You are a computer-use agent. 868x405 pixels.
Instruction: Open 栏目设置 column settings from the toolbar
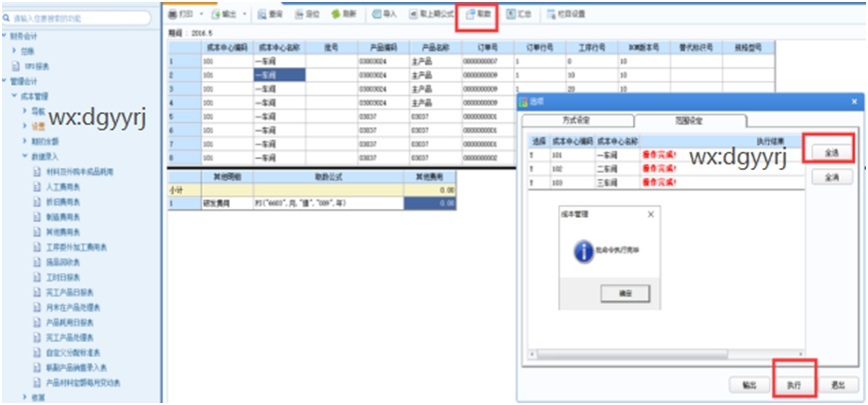[x=550, y=14]
